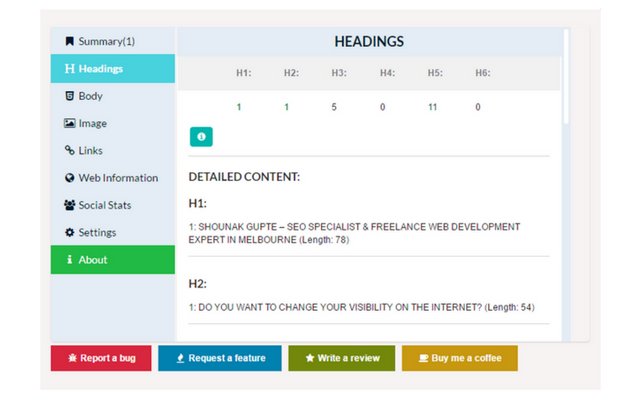Select the Headings menu item
Screen dimensions: 640x400
pyautogui.click(x=113, y=69)
